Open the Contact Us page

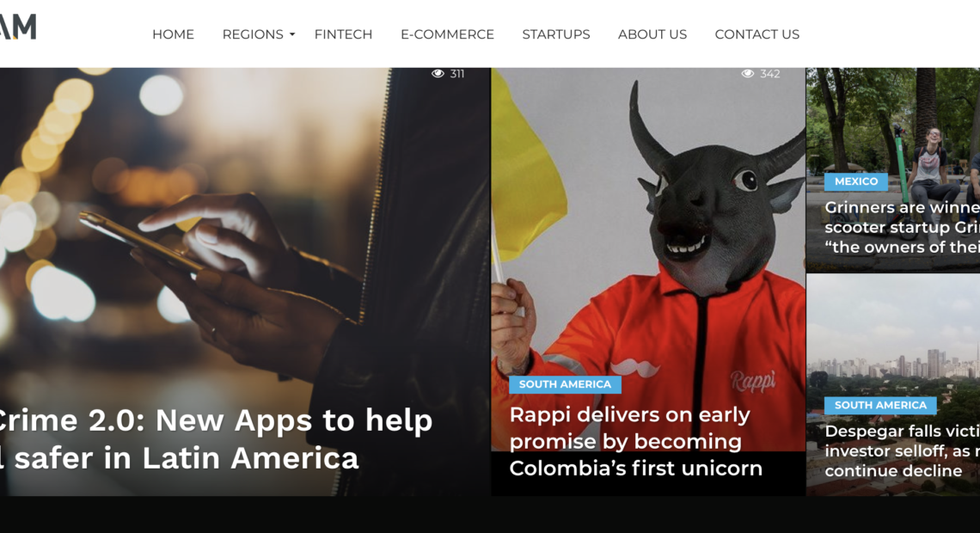tap(756, 34)
